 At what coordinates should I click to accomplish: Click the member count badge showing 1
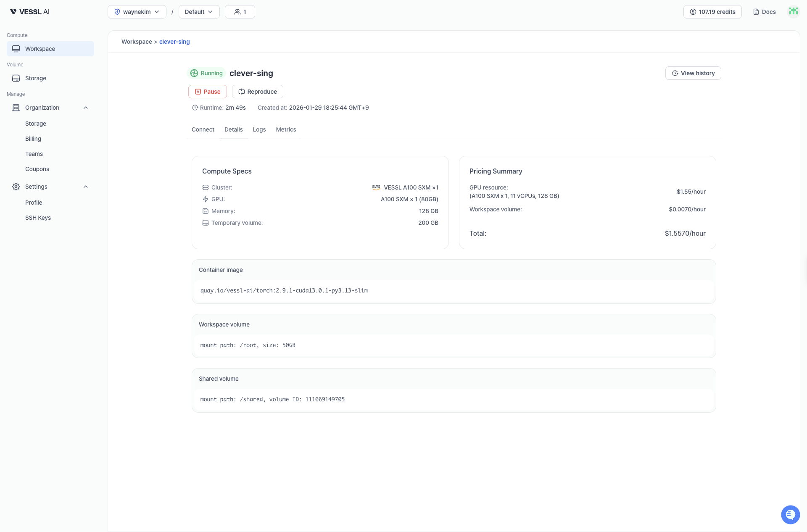click(240, 12)
